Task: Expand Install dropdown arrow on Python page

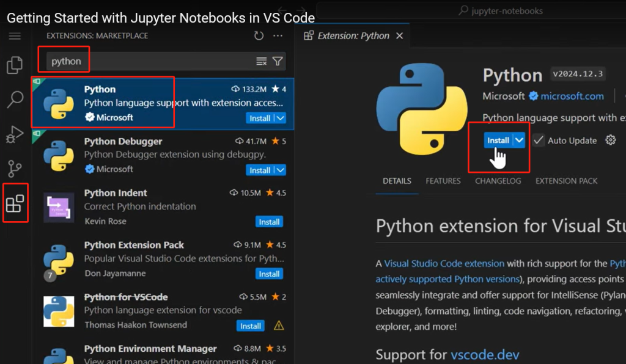Action: (x=519, y=140)
